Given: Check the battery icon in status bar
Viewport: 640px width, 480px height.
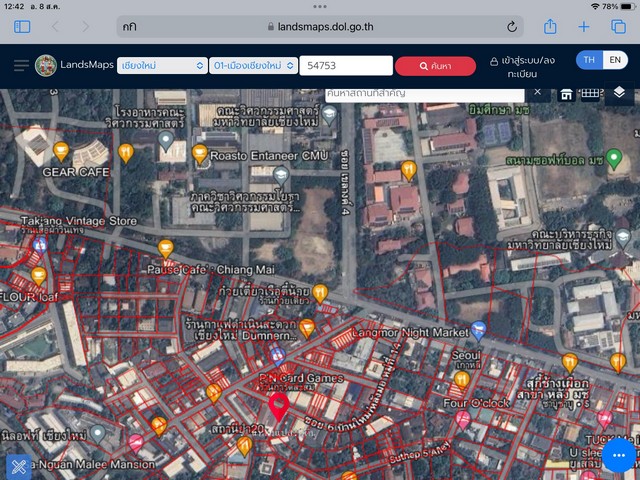Looking at the screenshot, I should tap(628, 7).
